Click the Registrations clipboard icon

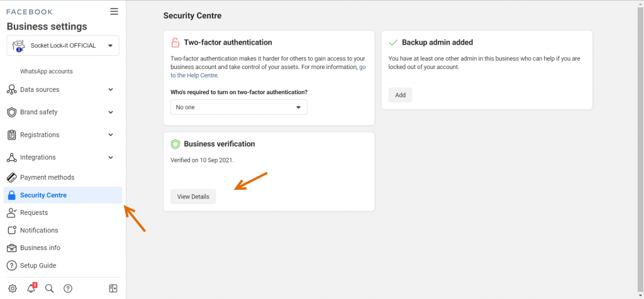pos(12,134)
